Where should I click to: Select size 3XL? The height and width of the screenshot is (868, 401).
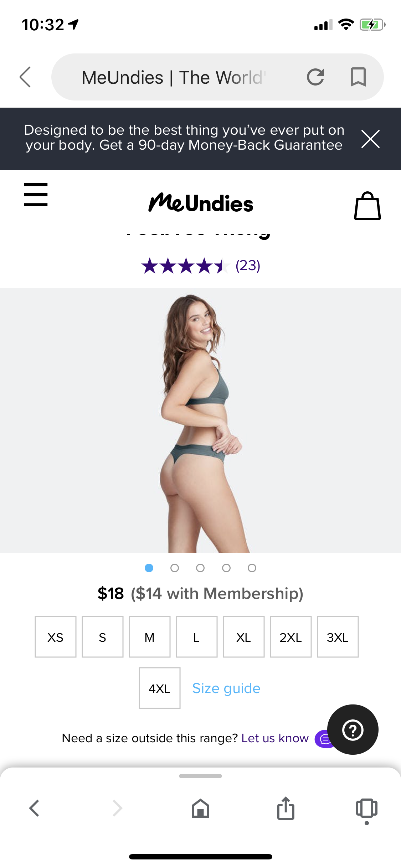tap(338, 637)
